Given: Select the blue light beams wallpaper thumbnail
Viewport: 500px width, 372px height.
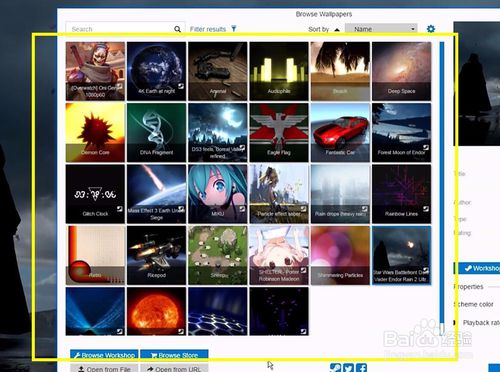Looking at the screenshot, I should pos(95,311).
